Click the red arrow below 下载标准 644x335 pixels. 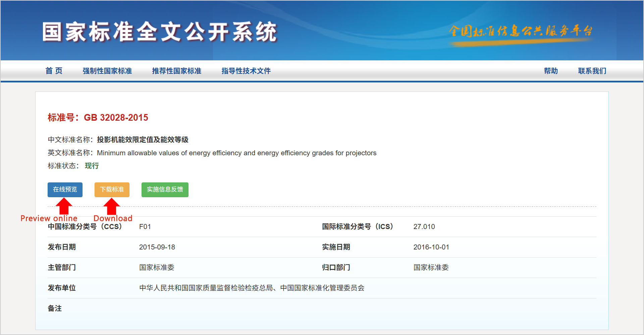(111, 206)
